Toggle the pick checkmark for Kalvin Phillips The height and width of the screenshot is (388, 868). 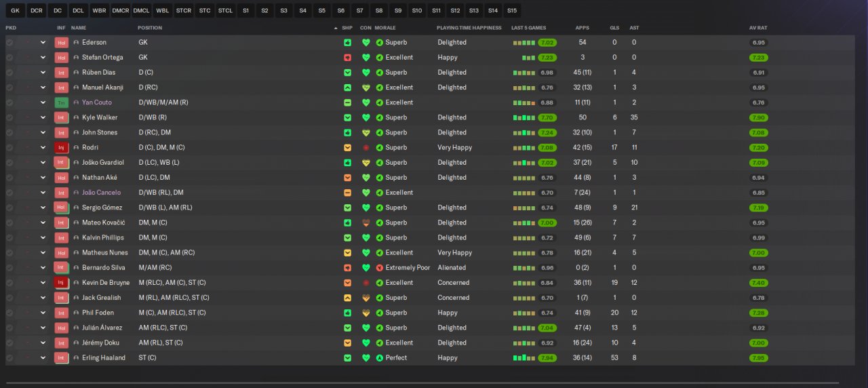click(9, 237)
